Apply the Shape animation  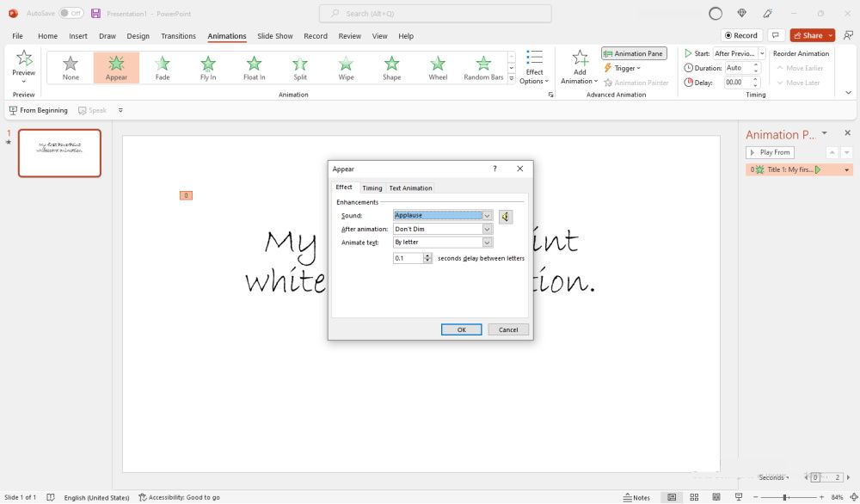coord(391,68)
